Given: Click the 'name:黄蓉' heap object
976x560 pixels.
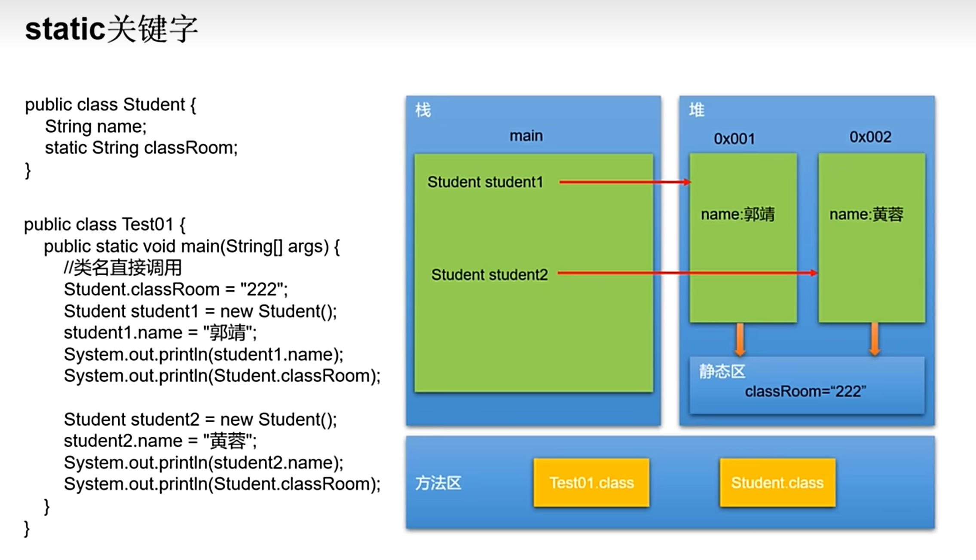Looking at the screenshot, I should 866,214.
